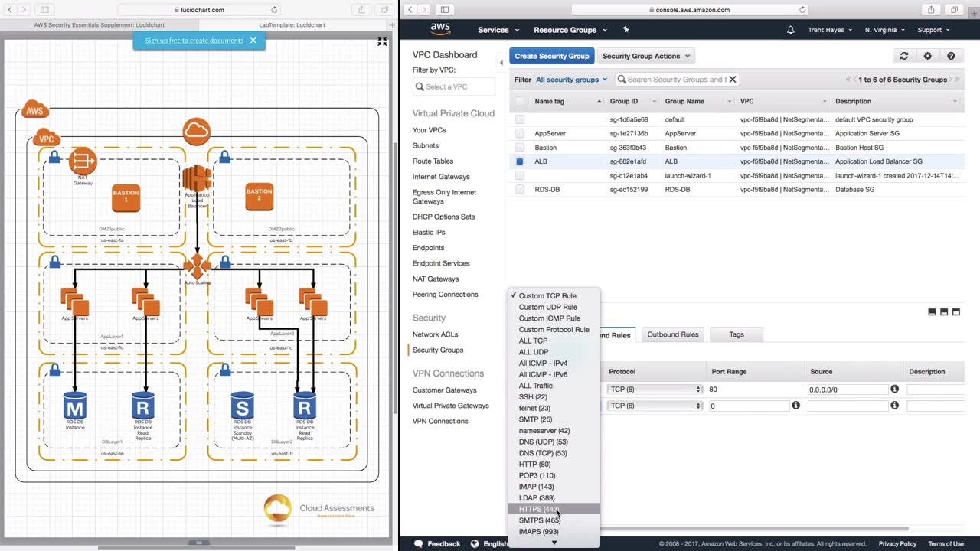Click the info icon next to source 0.0.0.0/0

tap(894, 389)
